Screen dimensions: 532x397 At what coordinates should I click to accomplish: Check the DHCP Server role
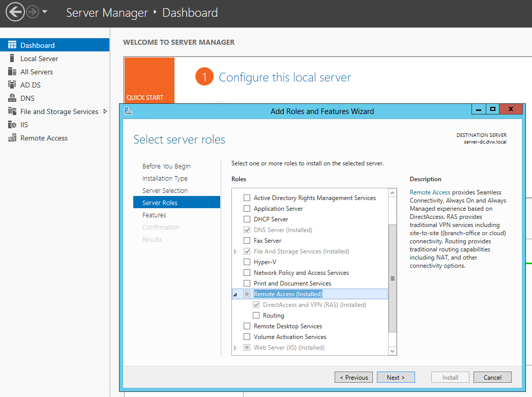pyautogui.click(x=247, y=219)
